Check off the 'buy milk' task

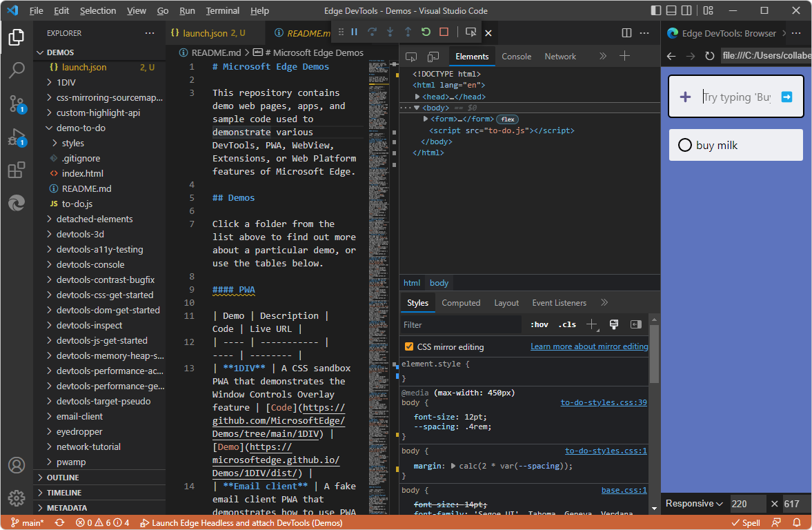(685, 145)
